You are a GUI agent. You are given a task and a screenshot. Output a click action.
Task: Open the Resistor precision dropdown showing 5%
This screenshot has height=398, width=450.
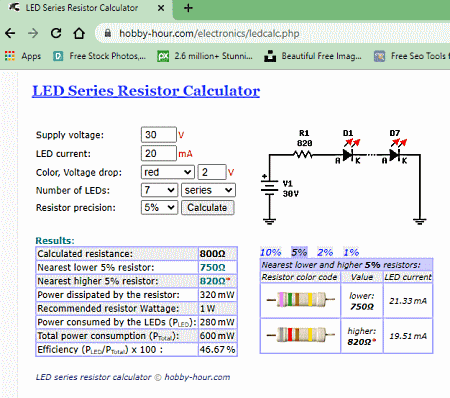tap(159, 207)
